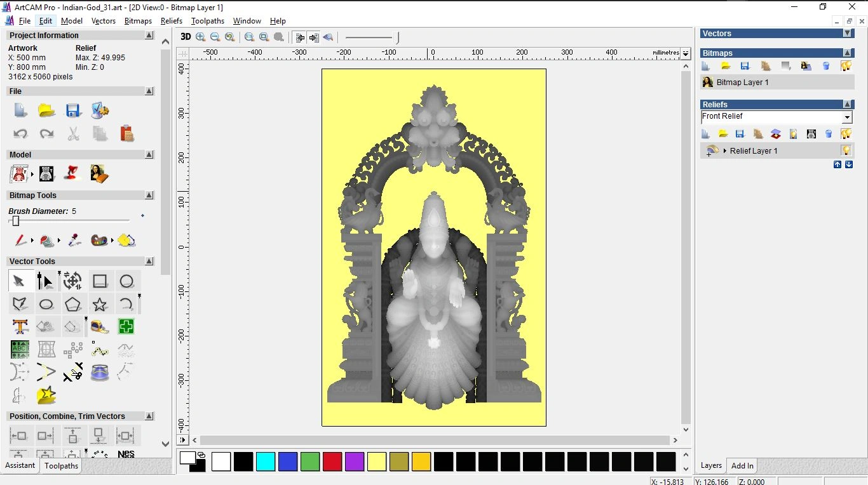Expand Relief Layer 1 details
Screen dimensions: 868x485
(725, 150)
